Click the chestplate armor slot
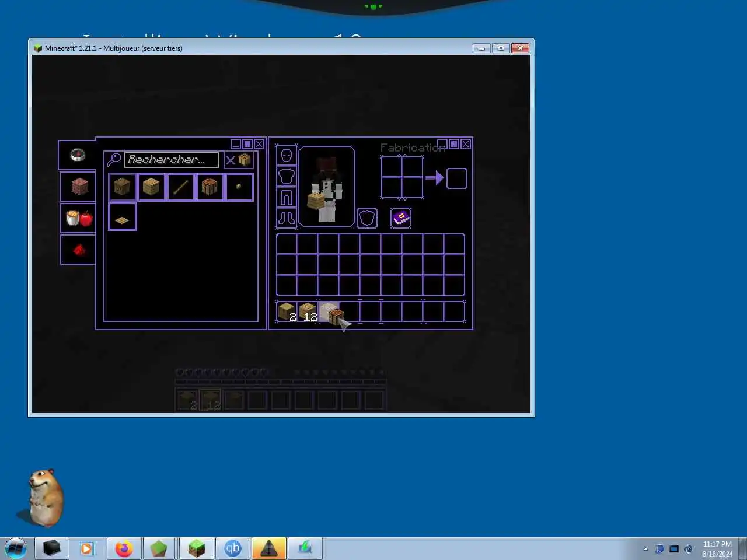This screenshot has width=747, height=560. click(287, 177)
